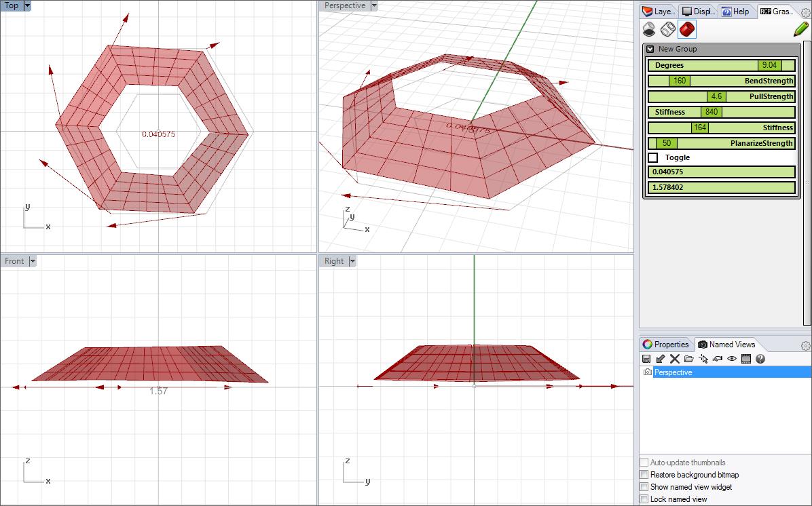Viewport: 812px width, 506px height.
Task: Check Restore background bitmap option
Action: (644, 475)
